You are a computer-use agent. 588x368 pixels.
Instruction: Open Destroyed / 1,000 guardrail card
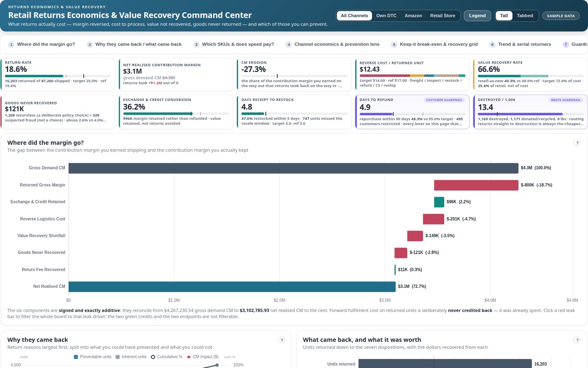click(530, 112)
